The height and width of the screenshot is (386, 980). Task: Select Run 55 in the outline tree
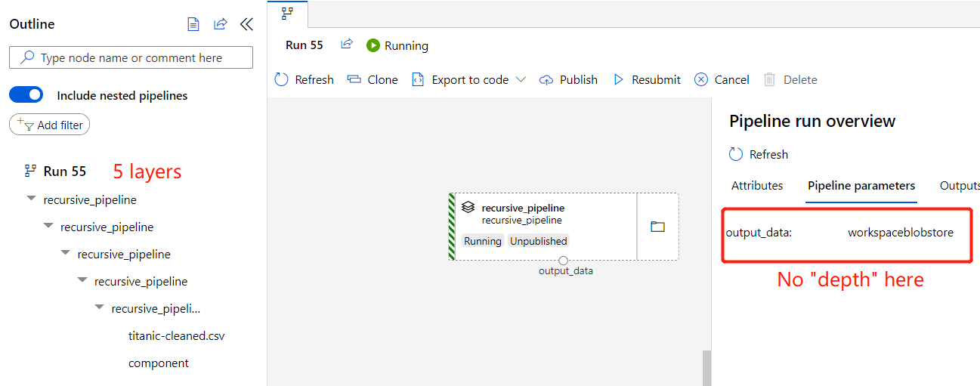[x=65, y=171]
